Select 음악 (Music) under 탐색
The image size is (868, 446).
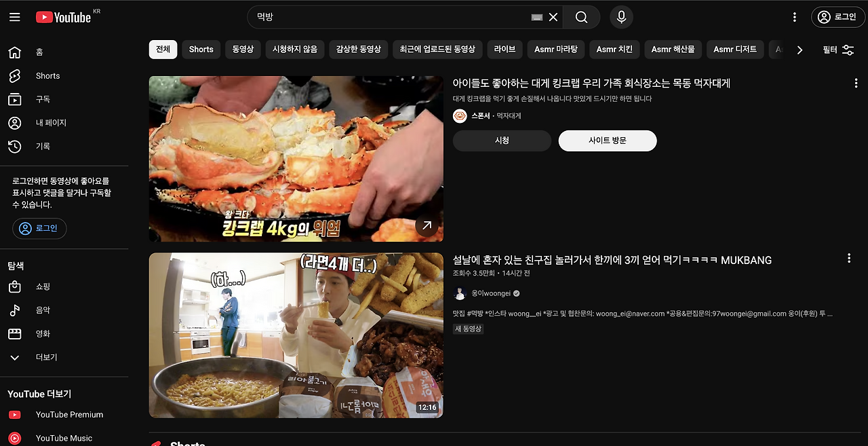pos(41,310)
